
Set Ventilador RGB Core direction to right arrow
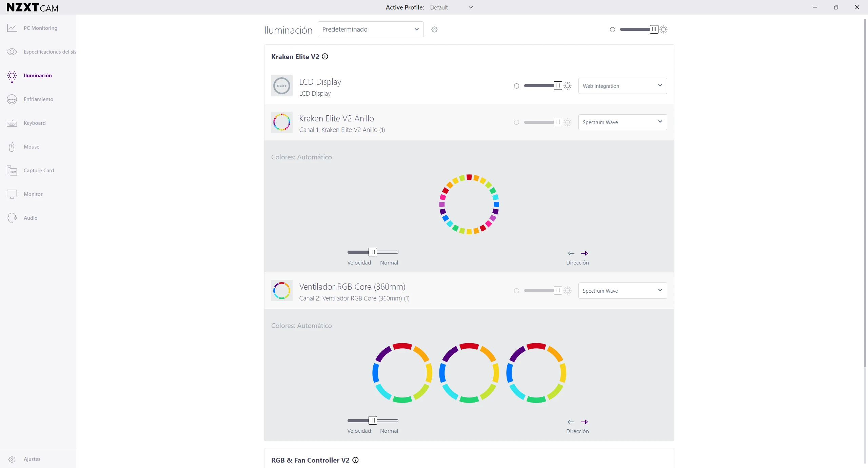coord(585,422)
